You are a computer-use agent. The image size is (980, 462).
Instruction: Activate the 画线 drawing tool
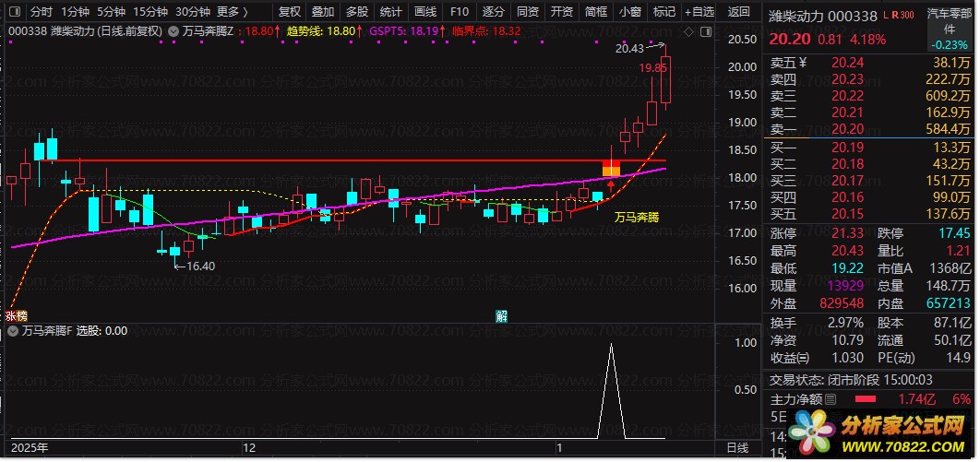(425, 12)
